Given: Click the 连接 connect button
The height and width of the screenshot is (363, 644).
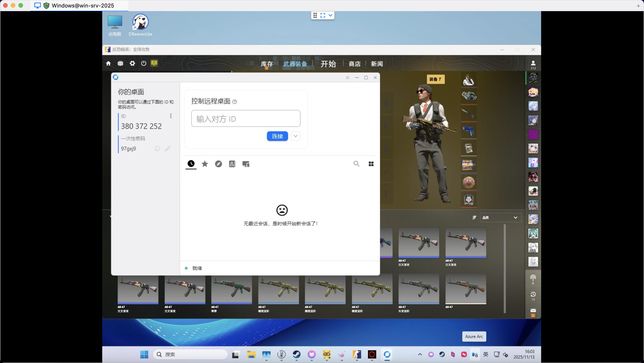Looking at the screenshot, I should click(x=277, y=136).
